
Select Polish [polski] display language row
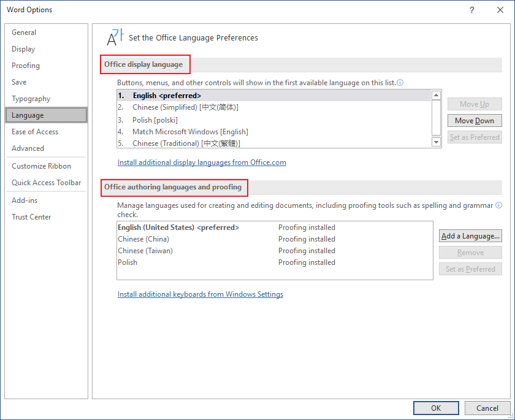(x=274, y=120)
